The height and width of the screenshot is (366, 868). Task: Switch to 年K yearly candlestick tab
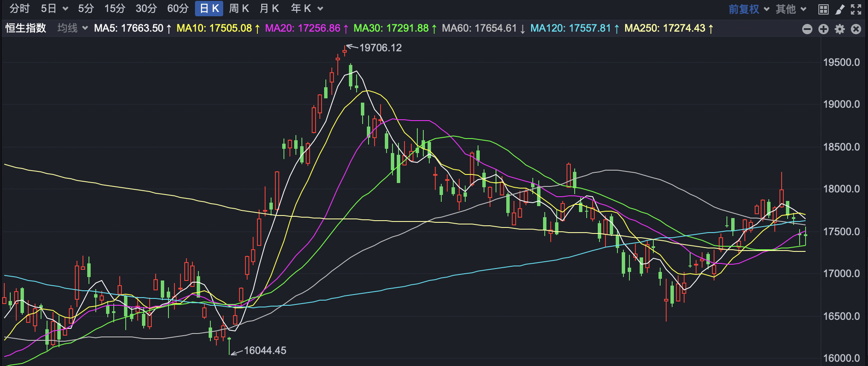301,9
